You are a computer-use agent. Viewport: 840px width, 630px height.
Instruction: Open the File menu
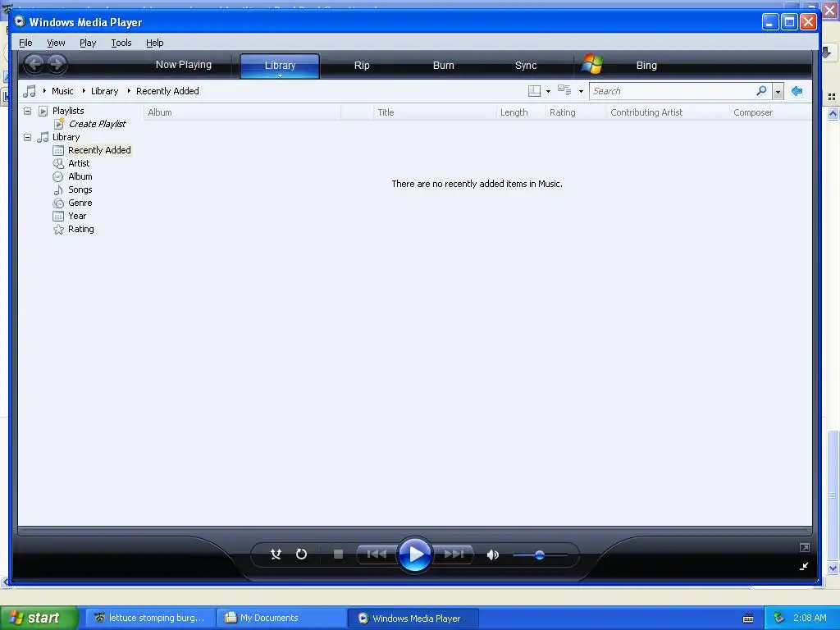[25, 43]
